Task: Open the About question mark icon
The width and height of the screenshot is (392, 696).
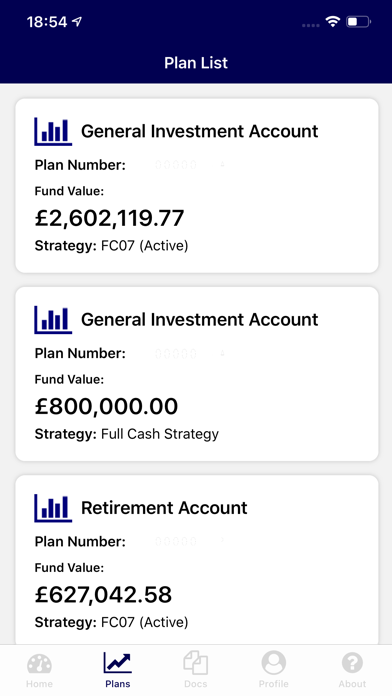Action: 352,663
